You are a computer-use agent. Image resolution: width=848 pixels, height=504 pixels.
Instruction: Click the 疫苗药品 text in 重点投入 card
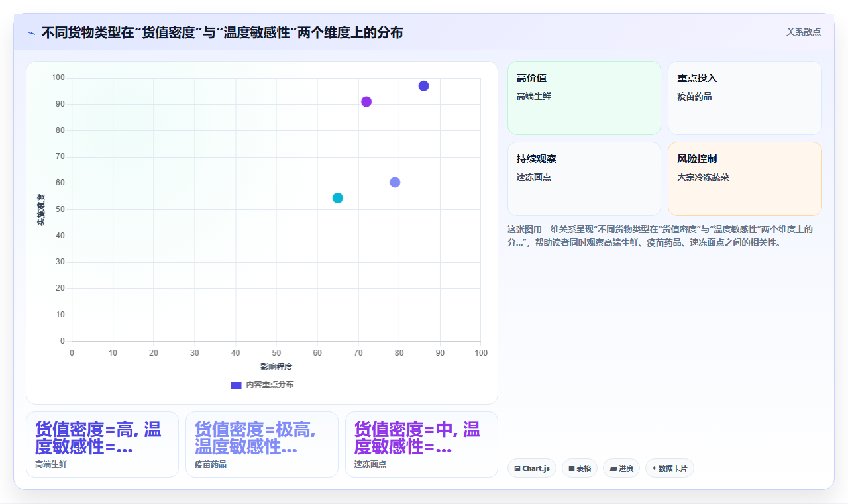coord(694,97)
